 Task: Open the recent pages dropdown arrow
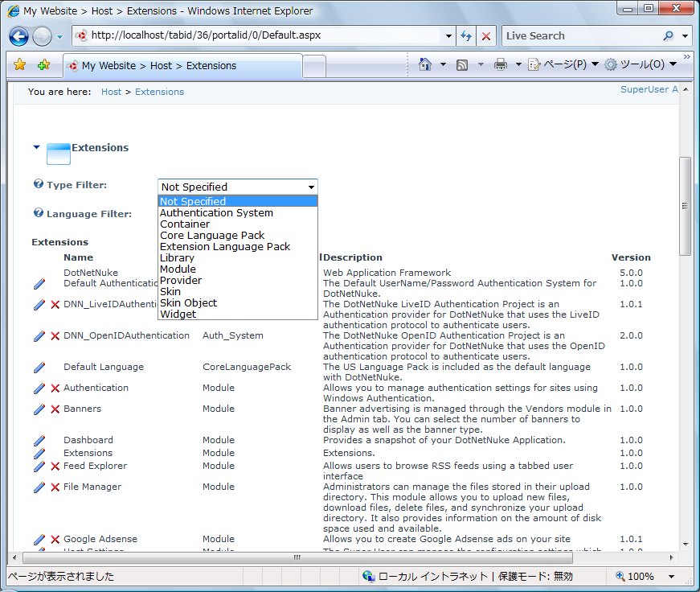pyautogui.click(x=59, y=37)
